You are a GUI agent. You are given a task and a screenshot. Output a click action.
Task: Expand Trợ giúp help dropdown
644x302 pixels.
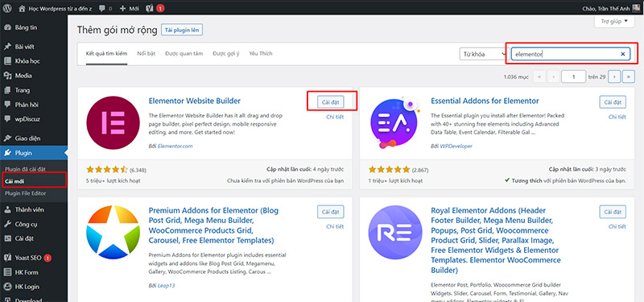(x=614, y=22)
